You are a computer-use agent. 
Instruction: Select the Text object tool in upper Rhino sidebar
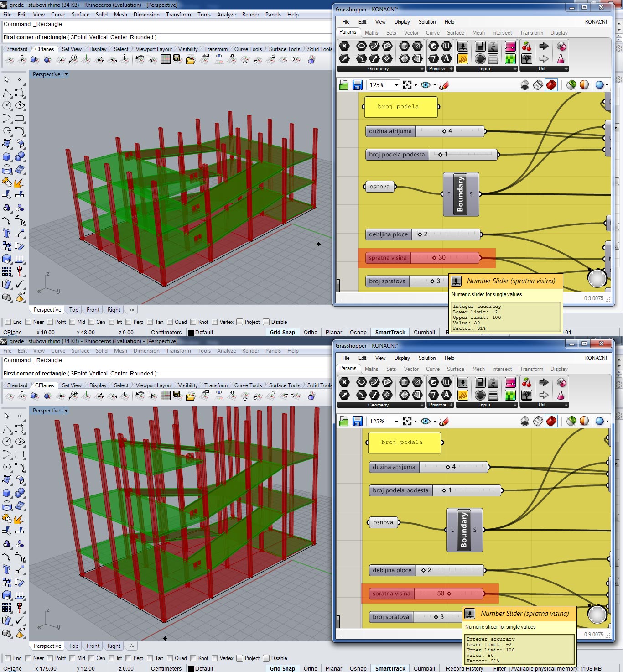point(7,234)
